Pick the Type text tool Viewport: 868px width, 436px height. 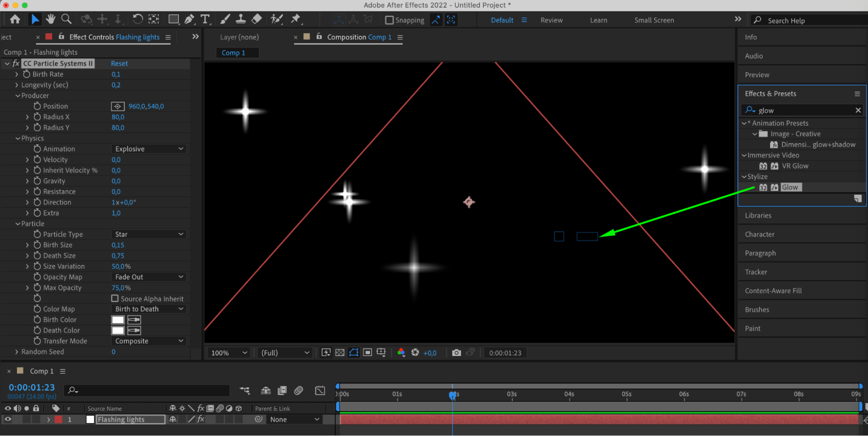tap(205, 19)
